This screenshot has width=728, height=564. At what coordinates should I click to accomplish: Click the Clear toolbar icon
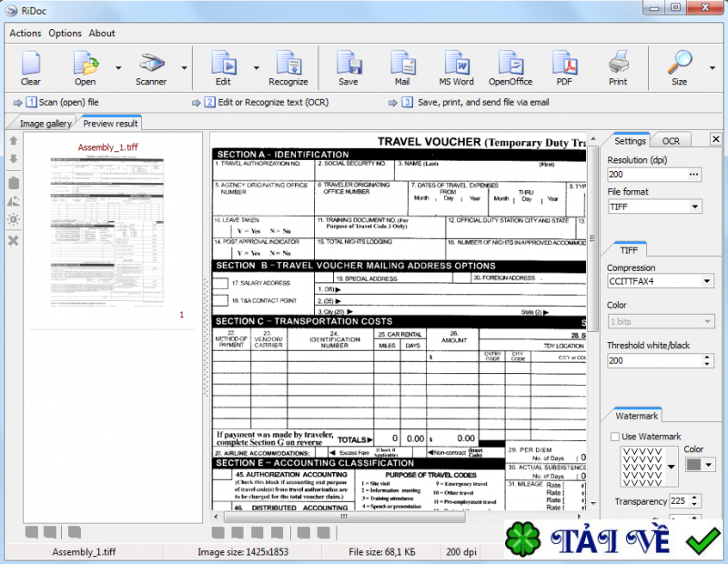[31, 65]
